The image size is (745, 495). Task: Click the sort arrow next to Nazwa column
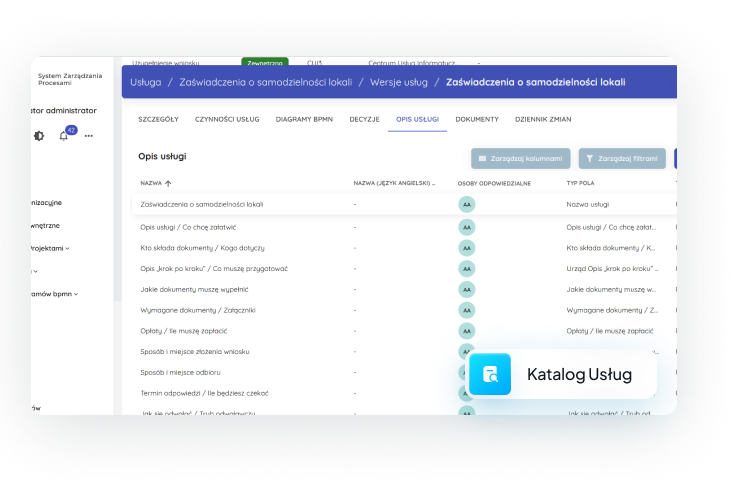tap(168, 184)
